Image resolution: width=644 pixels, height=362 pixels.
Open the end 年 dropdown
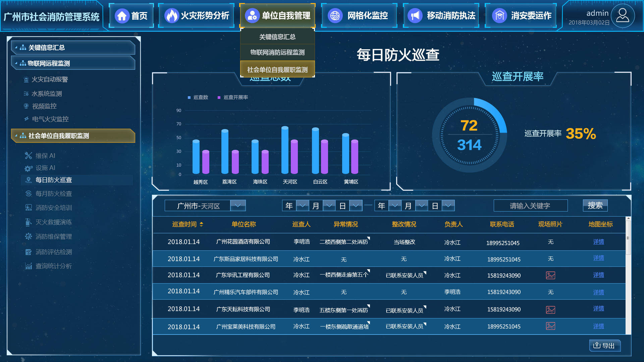pyautogui.click(x=395, y=206)
